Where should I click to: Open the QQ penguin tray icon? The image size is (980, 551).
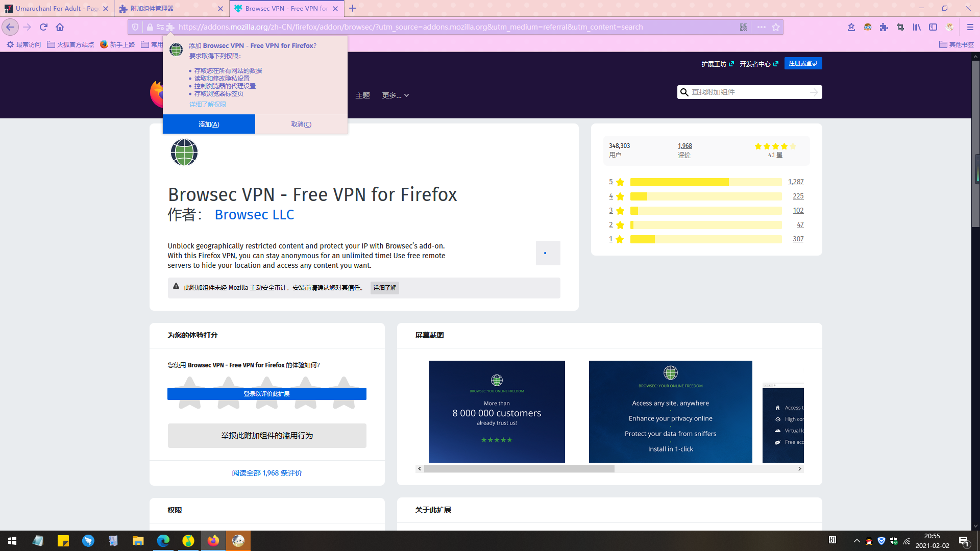tap(869, 541)
